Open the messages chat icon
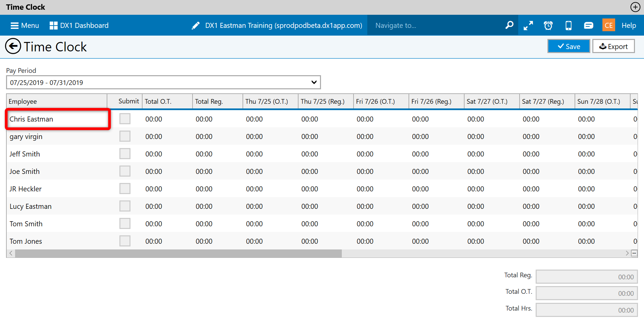This screenshot has width=644, height=326. (588, 26)
